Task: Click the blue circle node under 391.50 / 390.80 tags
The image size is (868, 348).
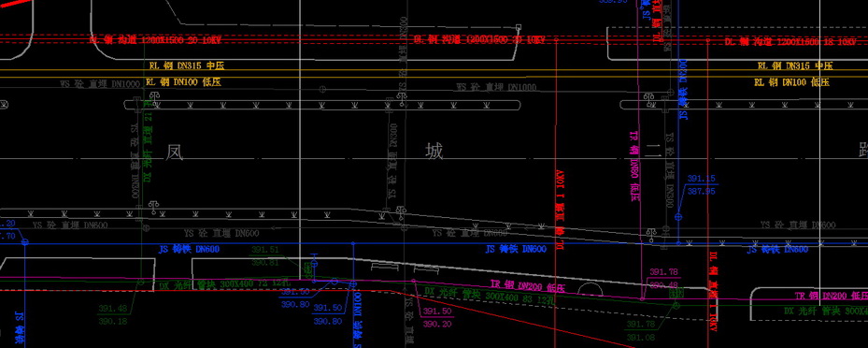Action: [x=352, y=283]
